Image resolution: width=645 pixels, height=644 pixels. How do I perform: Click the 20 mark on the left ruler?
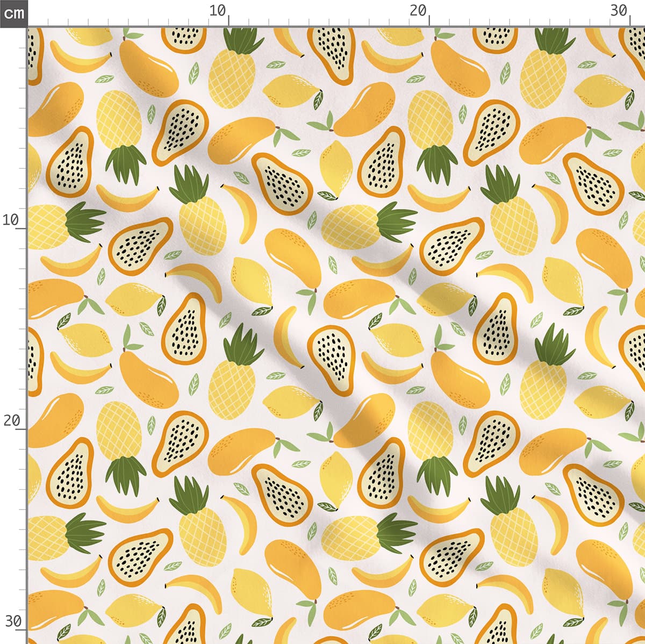(x=11, y=420)
